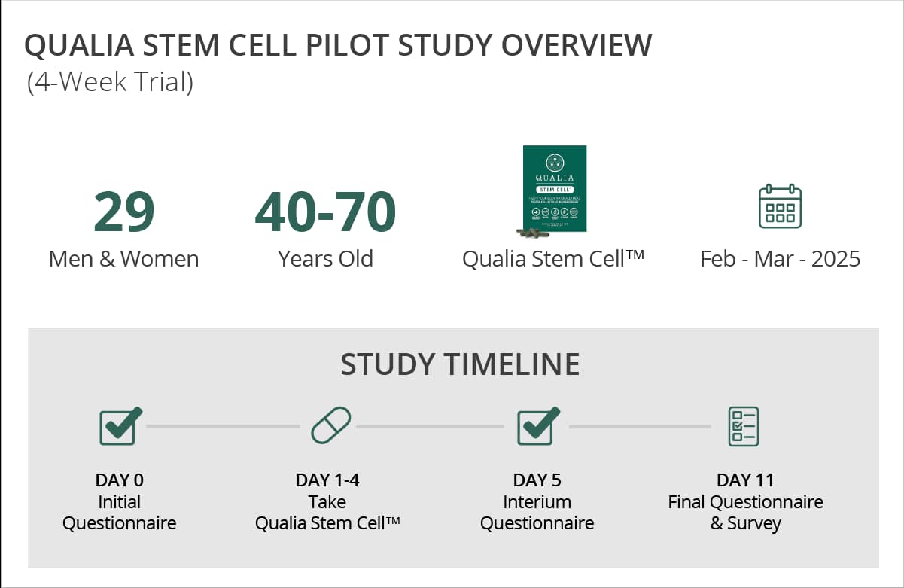
Task: Select the DAY 0 Initial Questionnaire step
Action: [x=120, y=501]
